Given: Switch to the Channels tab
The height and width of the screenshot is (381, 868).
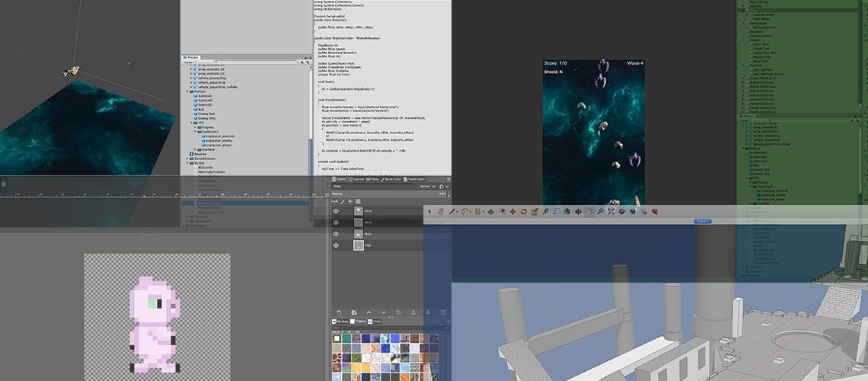Looking at the screenshot, I should coord(356,179).
